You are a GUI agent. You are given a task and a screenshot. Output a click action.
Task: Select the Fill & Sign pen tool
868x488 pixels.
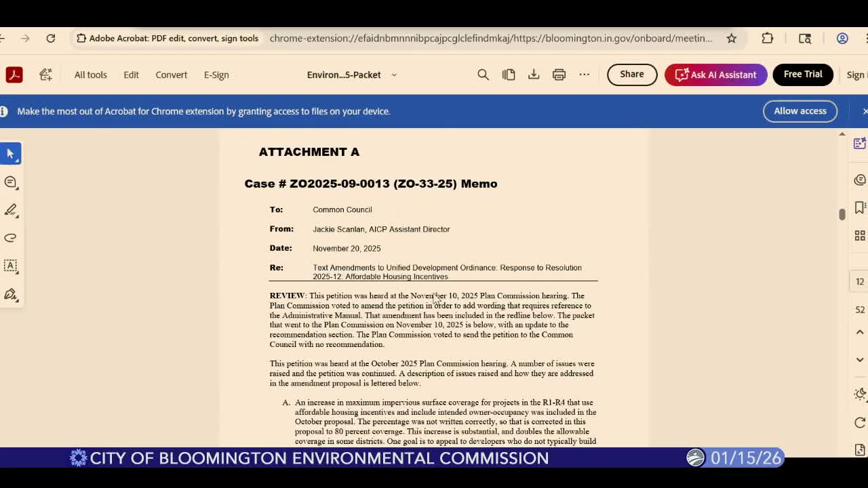(10, 295)
